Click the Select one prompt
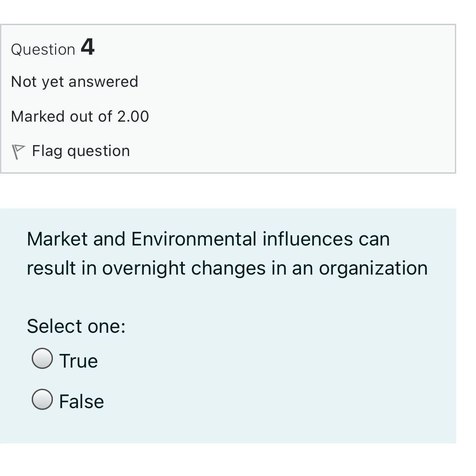This screenshot has width=476, height=476. [76, 326]
